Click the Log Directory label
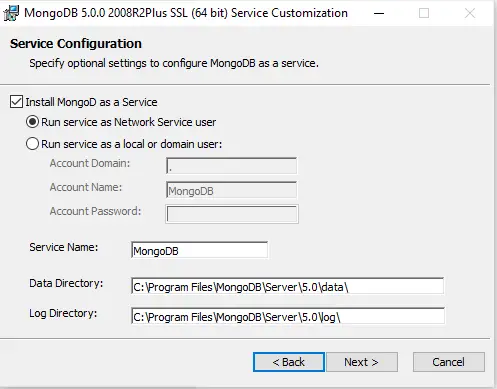Image resolution: width=497 pixels, height=389 pixels. [x=63, y=313]
